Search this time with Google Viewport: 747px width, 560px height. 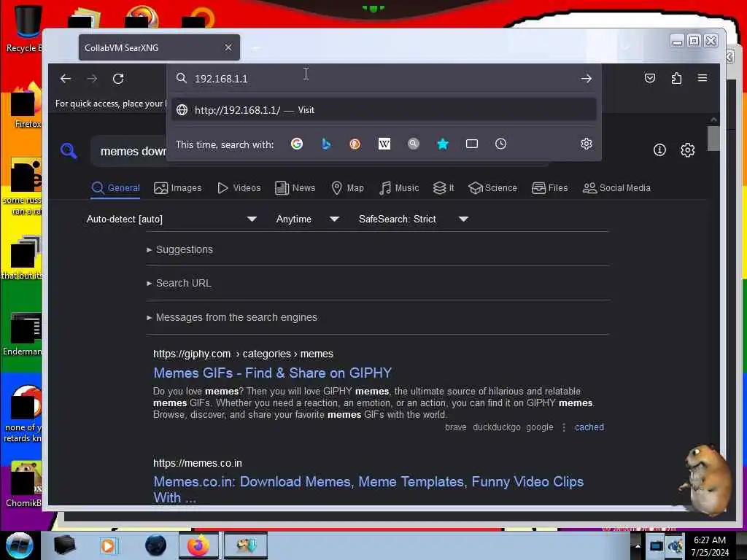coord(297,144)
